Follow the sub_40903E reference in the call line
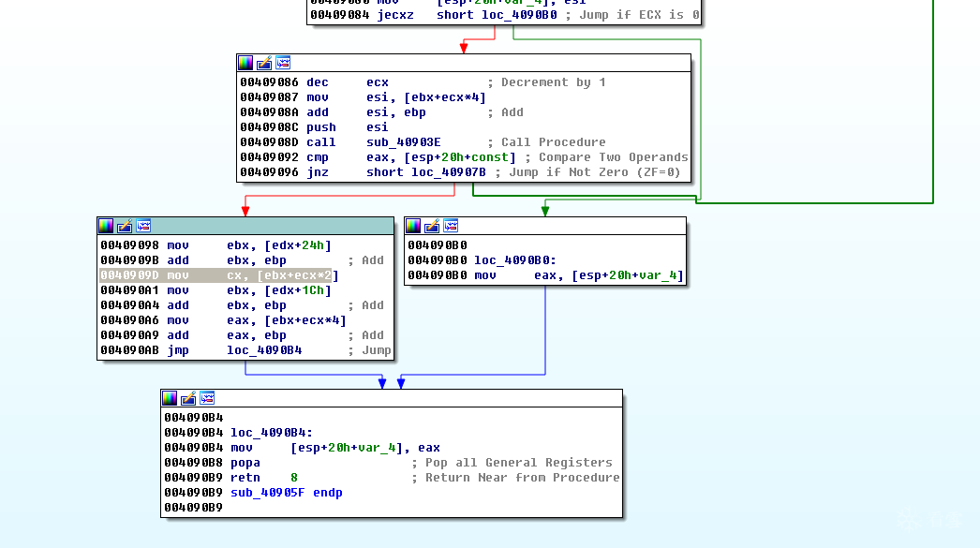Screen dimensions: 980x548 403,142
